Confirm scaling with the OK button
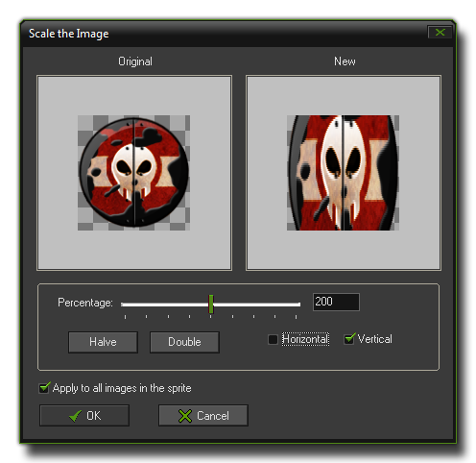Image resolution: width=476 pixels, height=463 pixels. click(84, 416)
